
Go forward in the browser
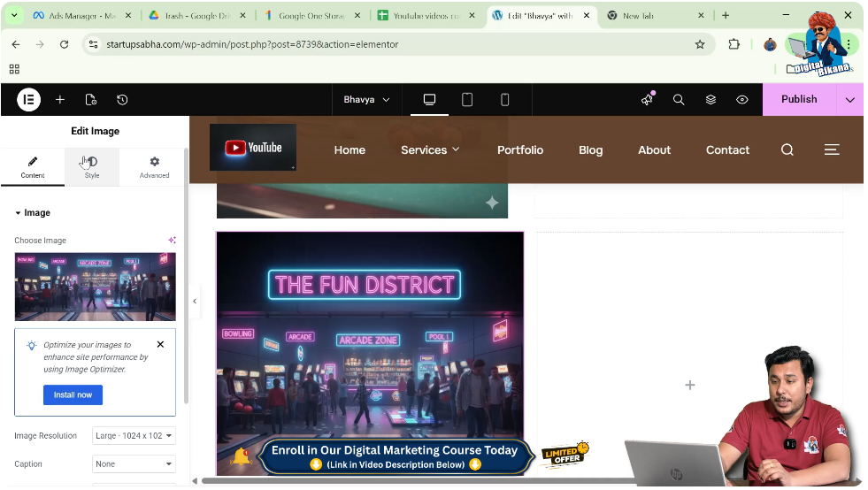(x=40, y=44)
